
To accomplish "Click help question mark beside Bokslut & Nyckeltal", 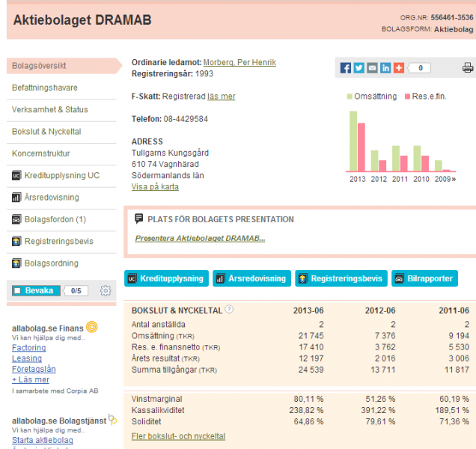I will tap(229, 309).
